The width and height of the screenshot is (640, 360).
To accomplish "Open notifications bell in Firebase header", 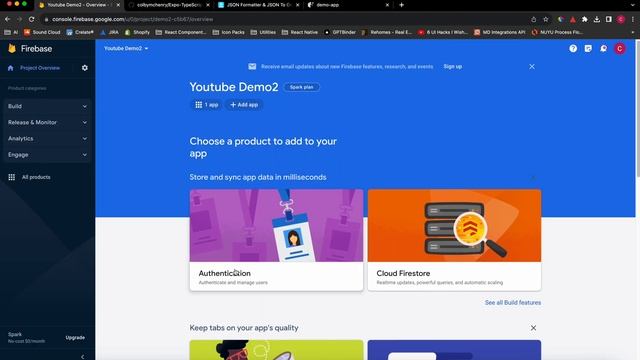I will pyautogui.click(x=603, y=49).
